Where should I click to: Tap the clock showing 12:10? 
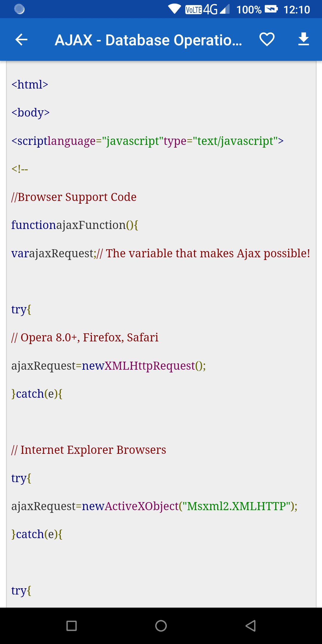[296, 10]
